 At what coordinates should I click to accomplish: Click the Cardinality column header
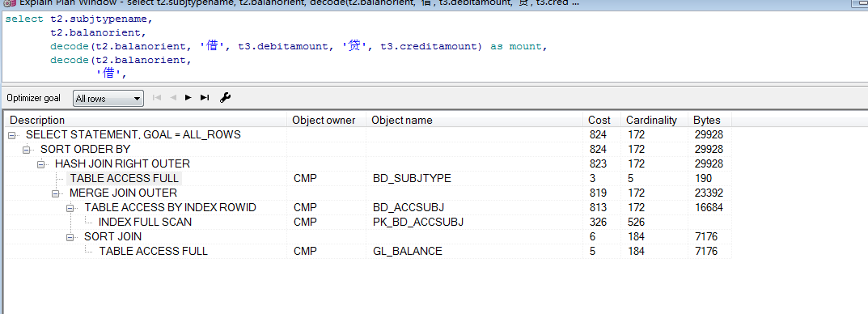654,120
